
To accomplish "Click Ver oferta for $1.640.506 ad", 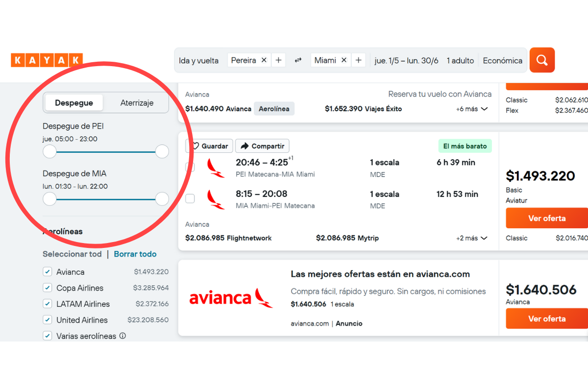I will (x=547, y=318).
